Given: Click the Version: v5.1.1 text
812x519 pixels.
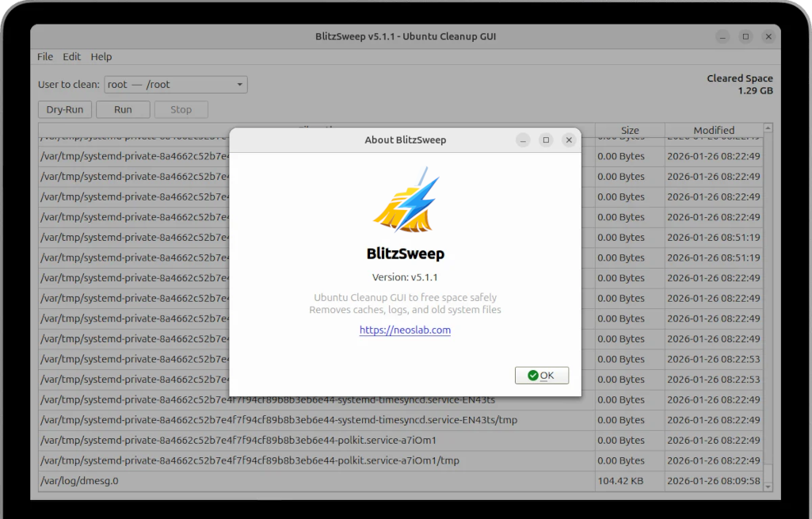Looking at the screenshot, I should tap(405, 277).
